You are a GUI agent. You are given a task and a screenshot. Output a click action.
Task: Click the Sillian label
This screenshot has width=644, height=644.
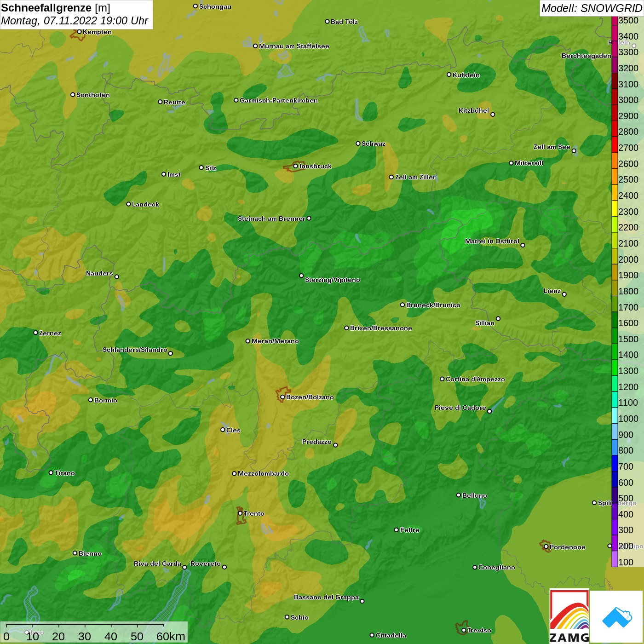pyautogui.click(x=485, y=323)
